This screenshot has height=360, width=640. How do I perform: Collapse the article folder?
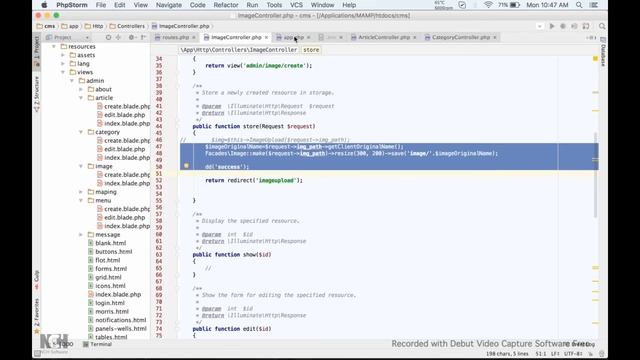pyautogui.click(x=81, y=98)
